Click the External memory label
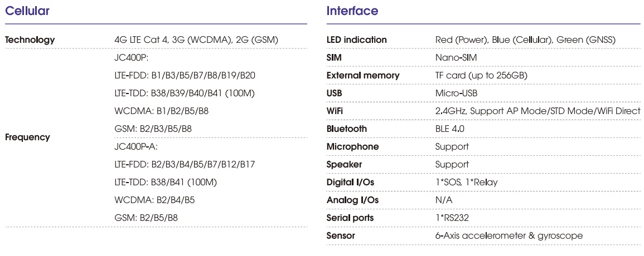644x256 pixels. (x=362, y=76)
